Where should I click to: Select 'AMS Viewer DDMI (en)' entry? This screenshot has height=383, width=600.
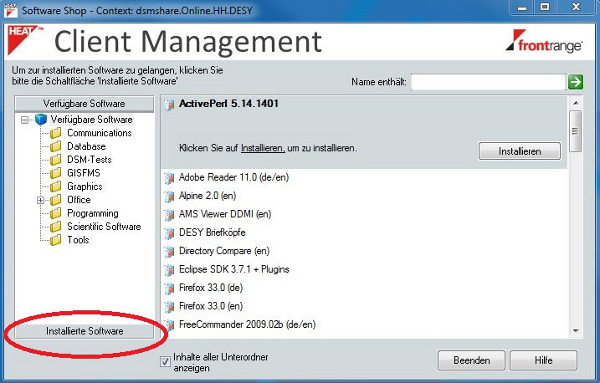click(x=225, y=214)
